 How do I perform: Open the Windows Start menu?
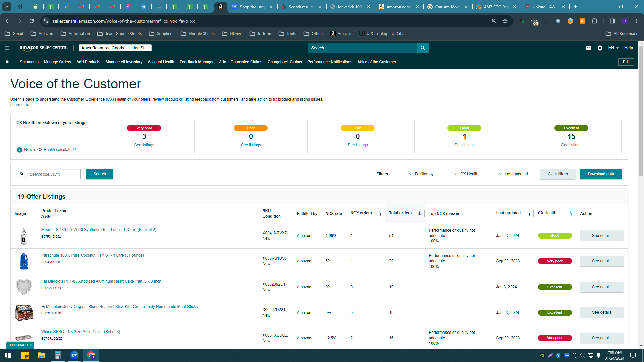8,355
